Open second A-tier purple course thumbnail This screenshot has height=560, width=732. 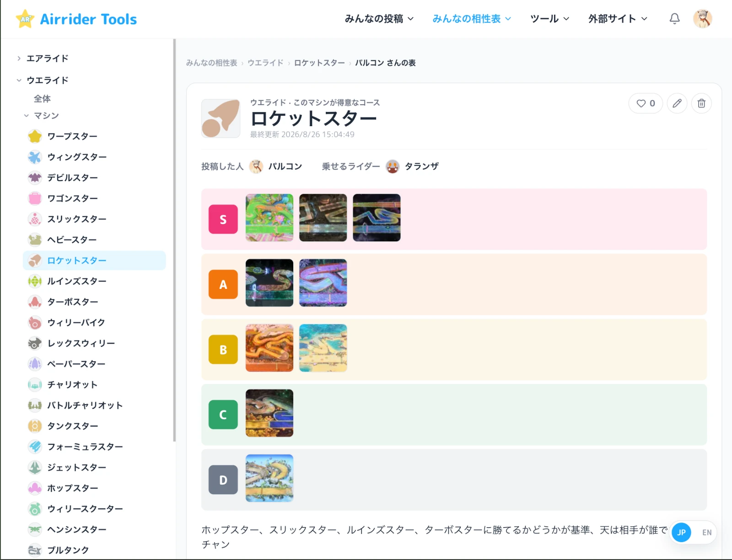pyautogui.click(x=323, y=283)
